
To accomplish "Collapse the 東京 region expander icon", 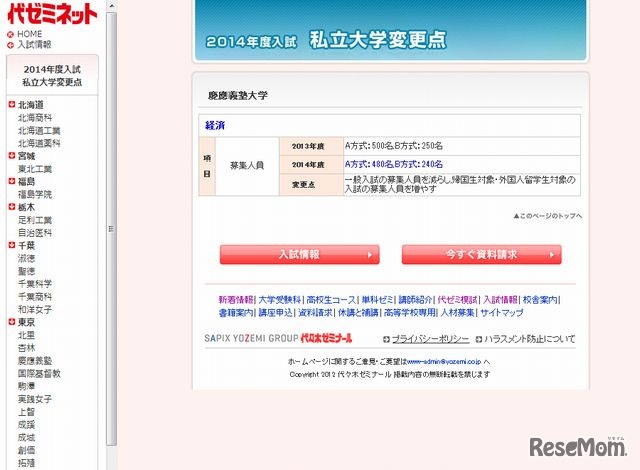I will click(12, 322).
